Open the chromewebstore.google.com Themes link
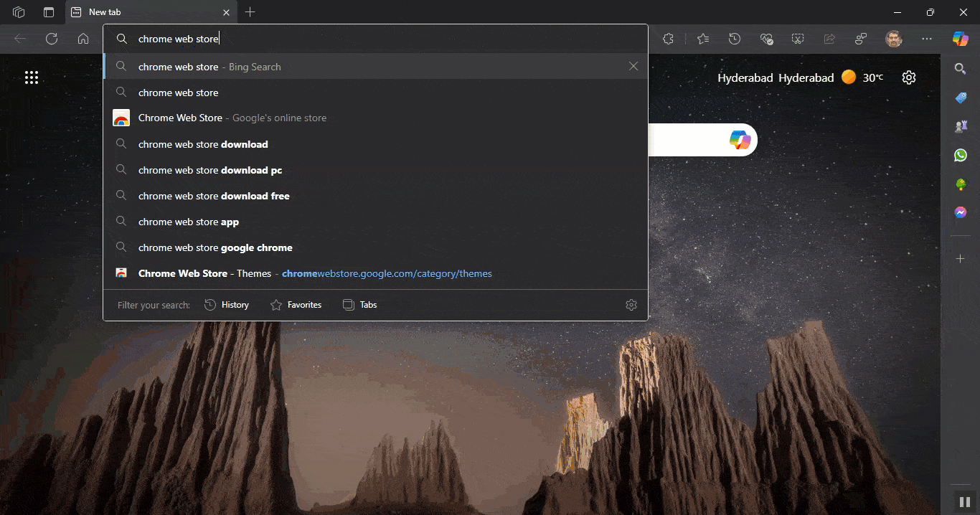Viewport: 980px width, 515px height. pos(387,273)
